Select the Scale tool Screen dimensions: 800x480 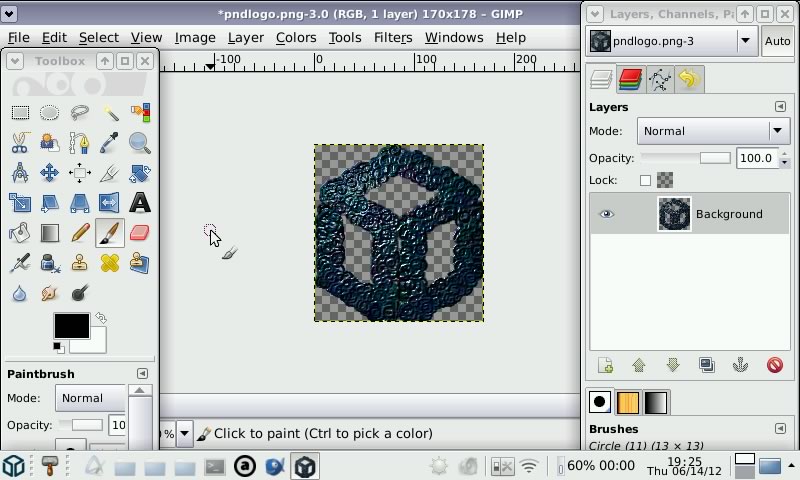point(20,203)
